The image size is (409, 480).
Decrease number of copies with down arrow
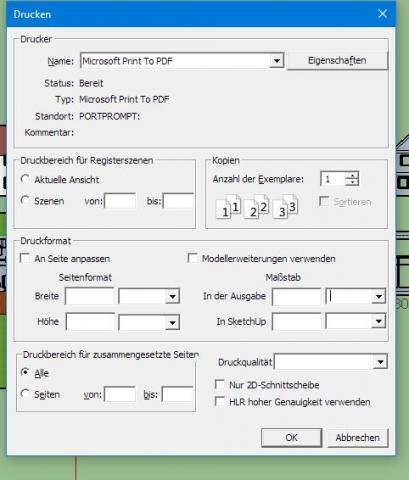coord(352,182)
